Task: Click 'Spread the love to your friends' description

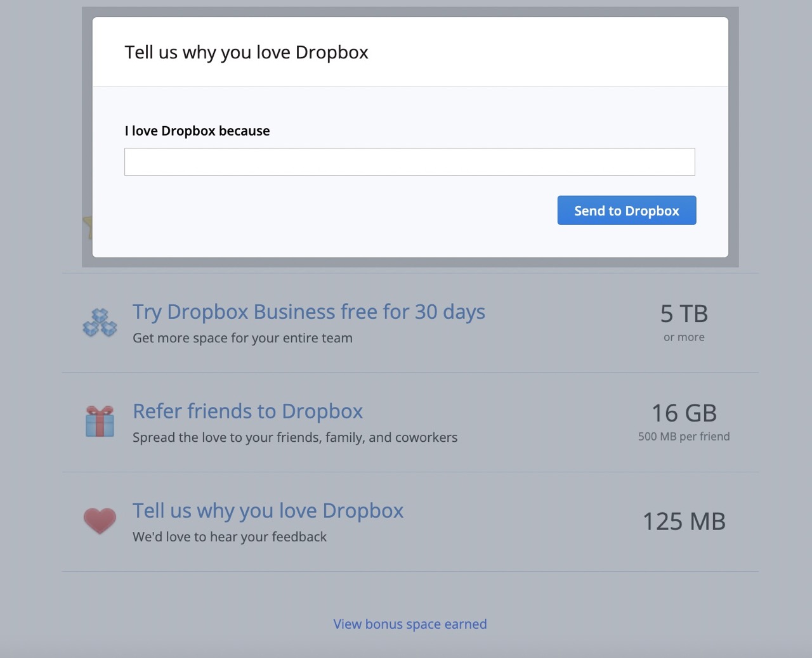Action: (295, 438)
